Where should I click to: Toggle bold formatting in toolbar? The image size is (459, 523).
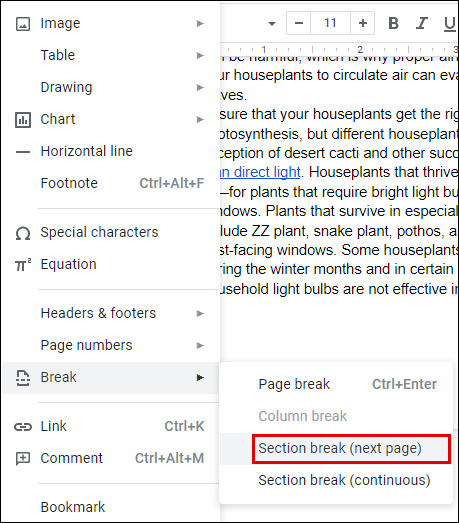(x=394, y=23)
